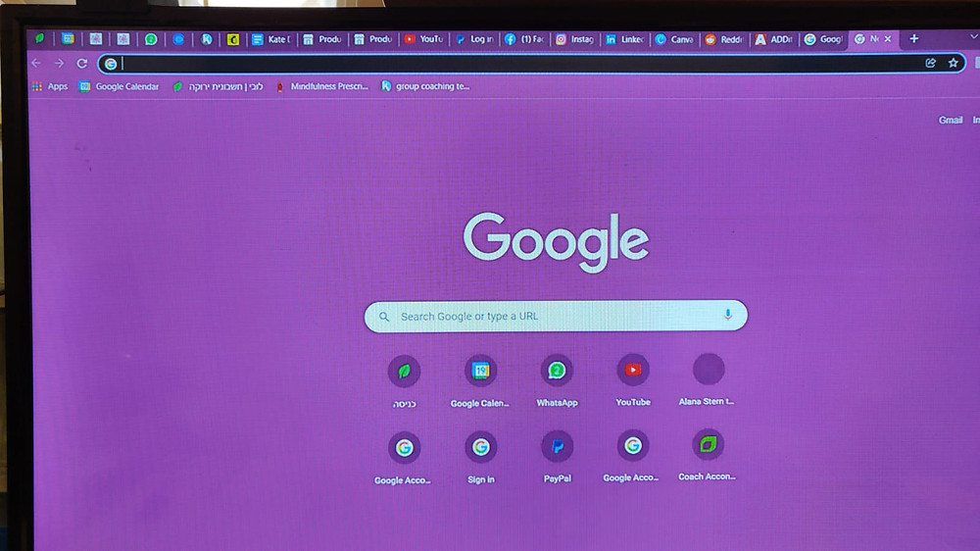Switch to the K logo pinned tab

pyautogui.click(x=206, y=39)
